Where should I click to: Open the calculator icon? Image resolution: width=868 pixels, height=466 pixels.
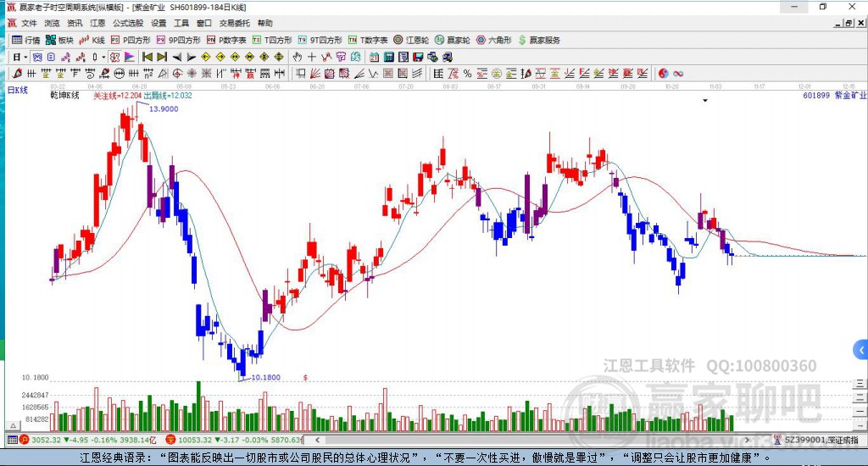[388, 57]
